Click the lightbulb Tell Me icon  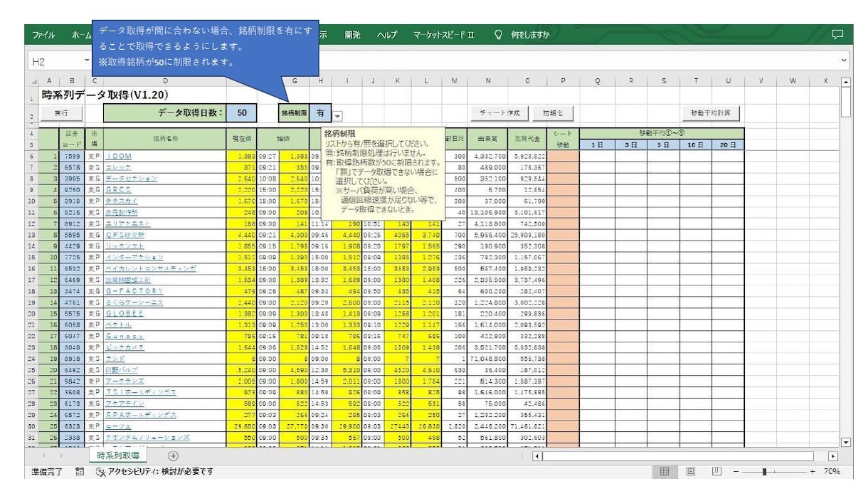499,36
